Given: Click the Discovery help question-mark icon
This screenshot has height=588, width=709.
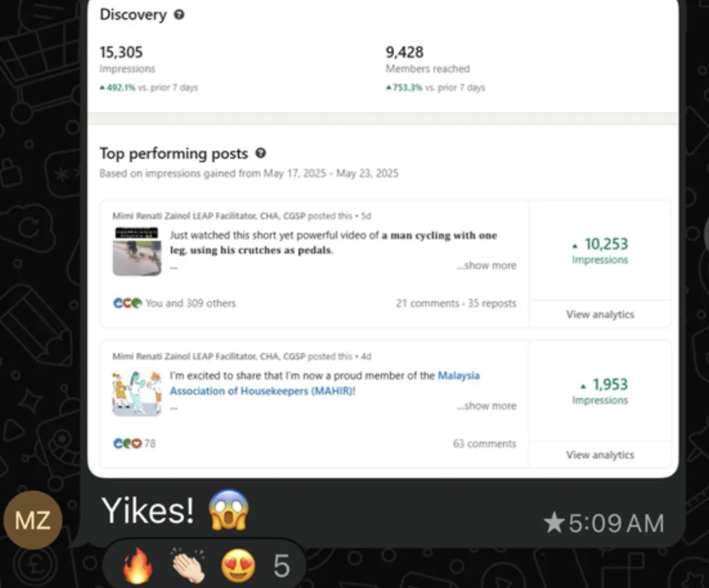Looking at the screenshot, I should pos(179,15).
